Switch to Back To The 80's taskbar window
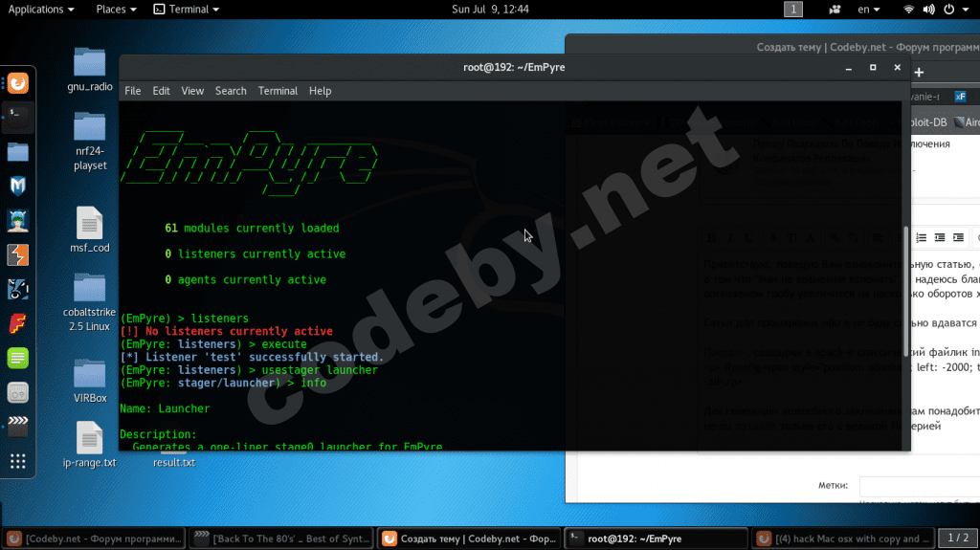This screenshot has width=980, height=550. pyautogui.click(x=281, y=539)
